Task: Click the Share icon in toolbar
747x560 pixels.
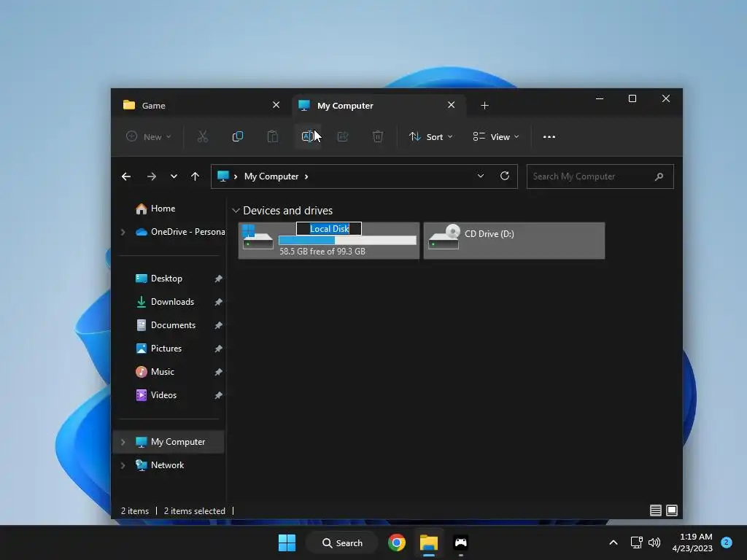Action: pos(343,136)
